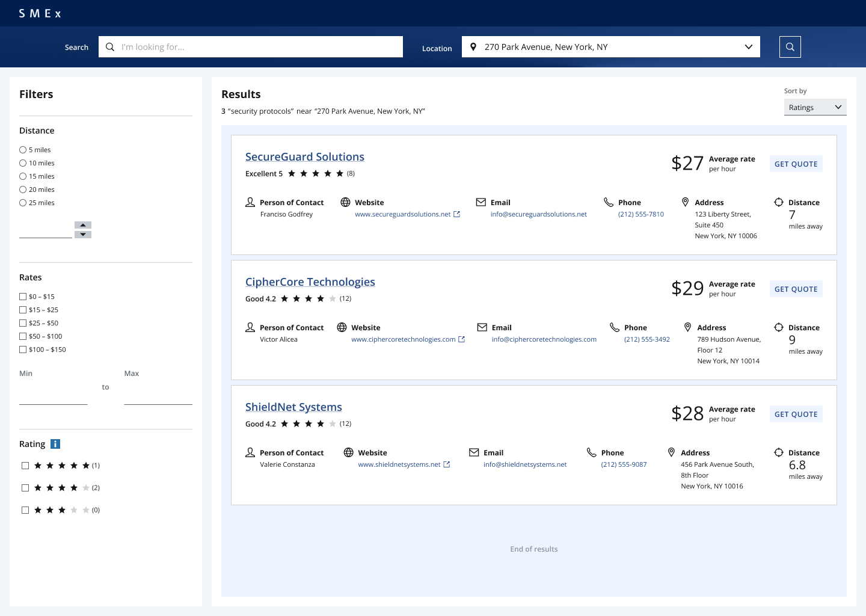
Task: Select the 10 miles distance radio button
Action: 23,163
